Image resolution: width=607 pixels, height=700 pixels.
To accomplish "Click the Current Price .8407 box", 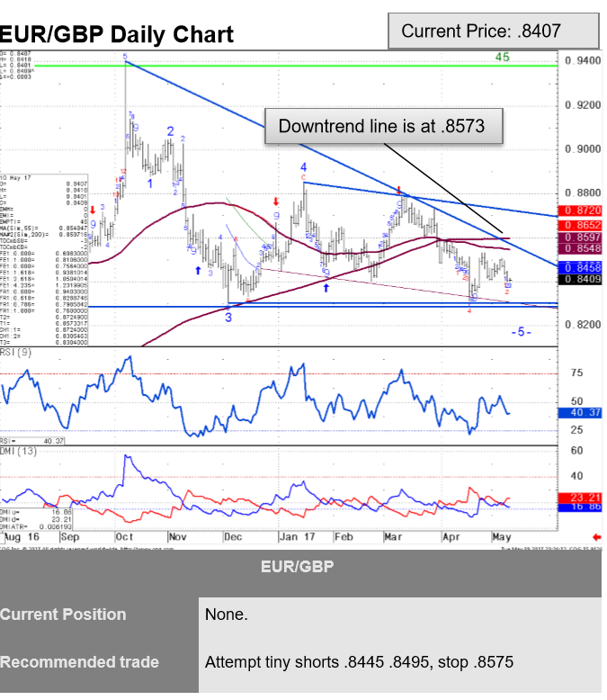I will 493,31.
